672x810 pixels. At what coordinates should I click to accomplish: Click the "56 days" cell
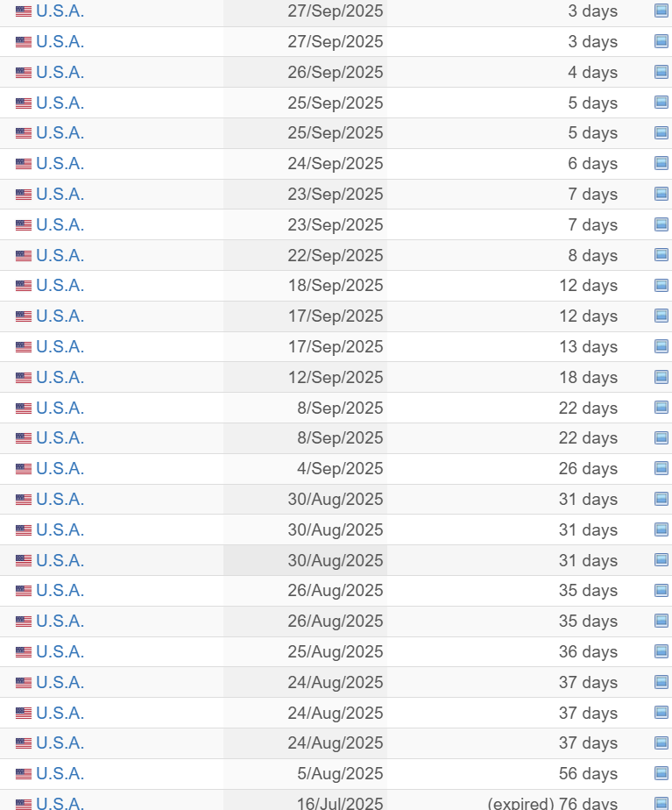pos(588,773)
